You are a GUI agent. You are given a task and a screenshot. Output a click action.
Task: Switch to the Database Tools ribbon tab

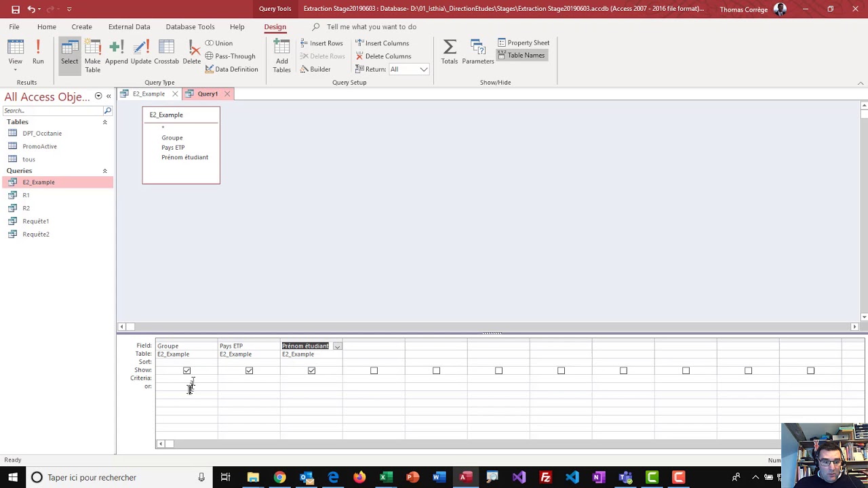click(190, 26)
